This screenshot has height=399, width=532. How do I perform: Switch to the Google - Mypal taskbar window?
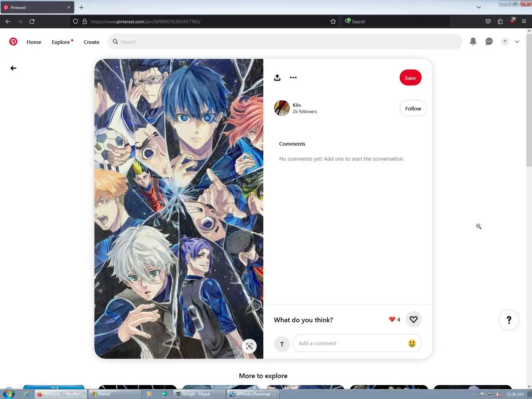199,394
